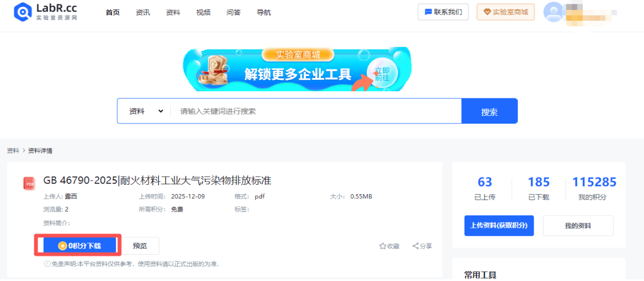Click 资料详情 in the breadcrumb

[x=40, y=151]
